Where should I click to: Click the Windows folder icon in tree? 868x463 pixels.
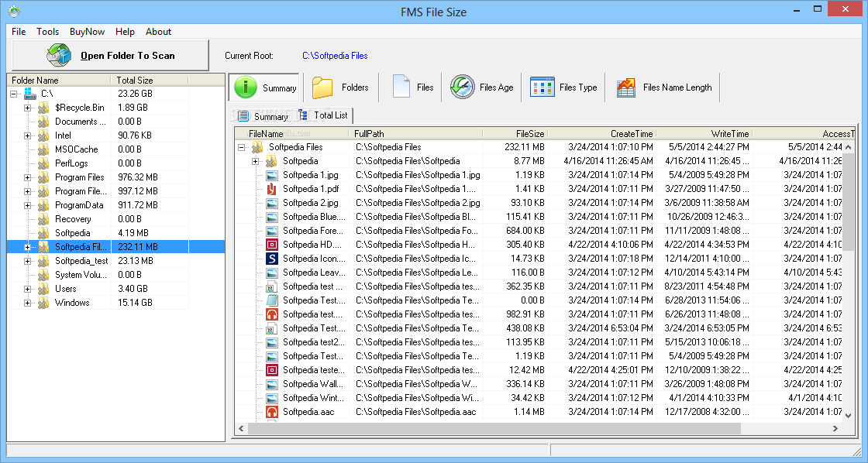[x=43, y=303]
